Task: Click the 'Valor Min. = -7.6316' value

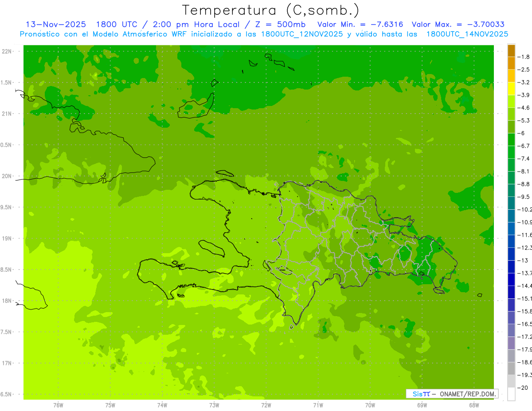Action: click(x=360, y=24)
